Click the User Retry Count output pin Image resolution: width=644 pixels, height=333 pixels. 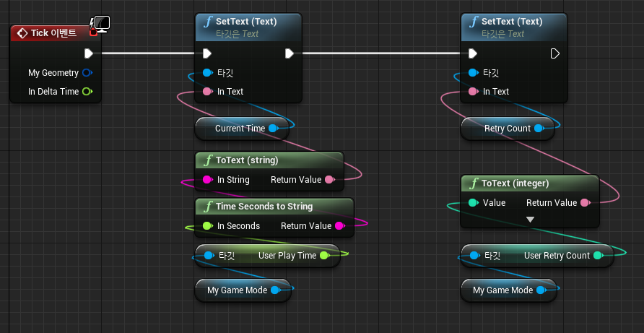(x=599, y=255)
